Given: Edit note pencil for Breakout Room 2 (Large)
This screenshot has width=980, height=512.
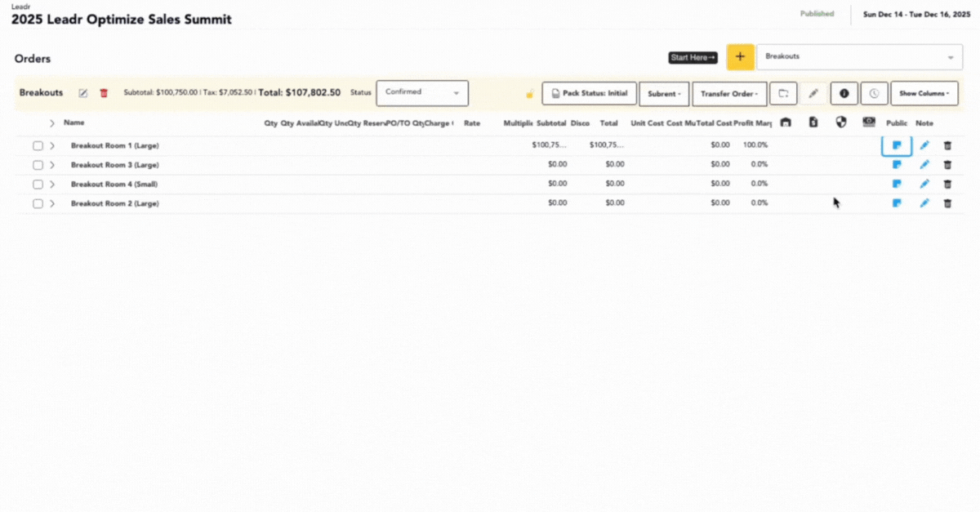Looking at the screenshot, I should (924, 203).
